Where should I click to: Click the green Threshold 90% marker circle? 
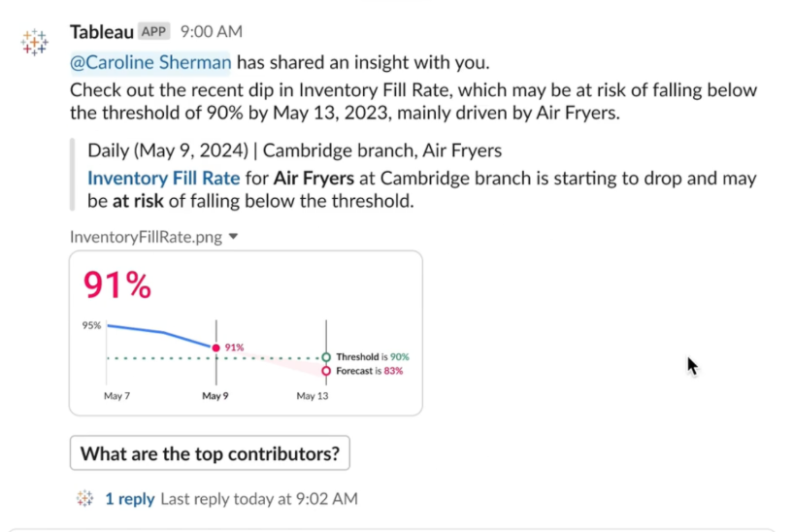(x=326, y=357)
